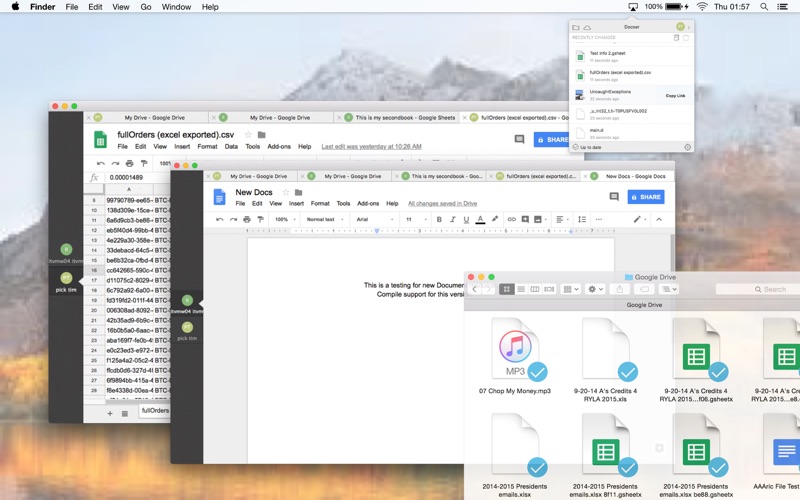This screenshot has width=800, height=500.
Task: Click Copy Link for UncaughtExceptions
Action: pyautogui.click(x=675, y=95)
